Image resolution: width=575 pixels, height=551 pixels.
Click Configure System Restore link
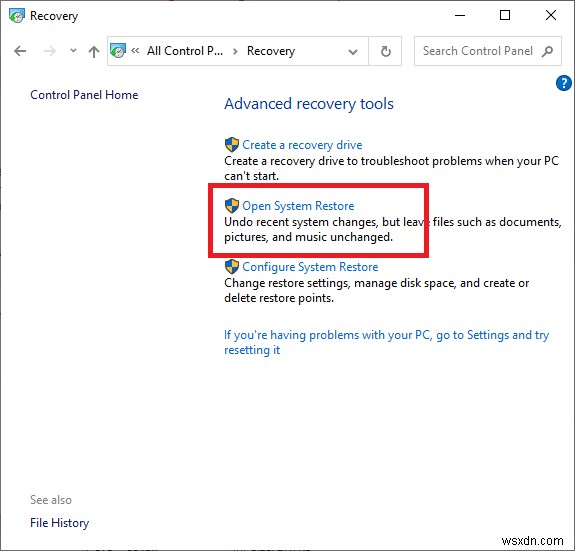coord(310,267)
